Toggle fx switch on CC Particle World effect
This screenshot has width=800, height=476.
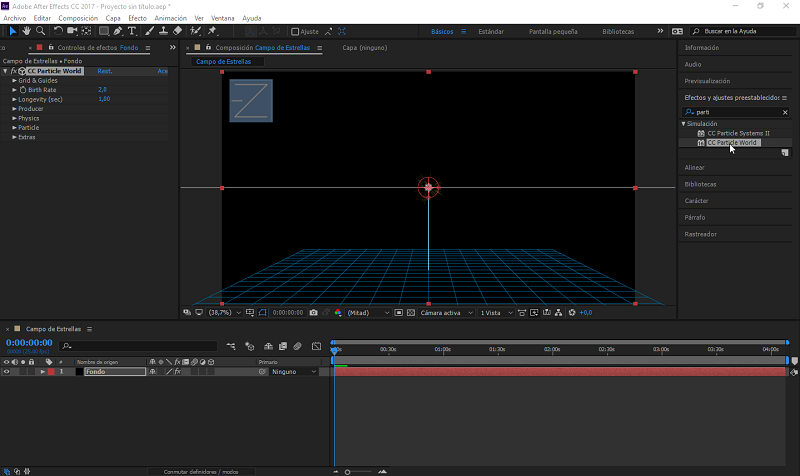[x=14, y=71]
